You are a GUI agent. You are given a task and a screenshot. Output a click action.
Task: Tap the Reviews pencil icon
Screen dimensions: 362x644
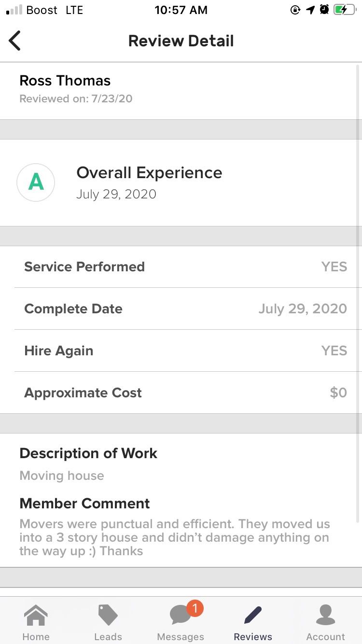[x=253, y=615]
